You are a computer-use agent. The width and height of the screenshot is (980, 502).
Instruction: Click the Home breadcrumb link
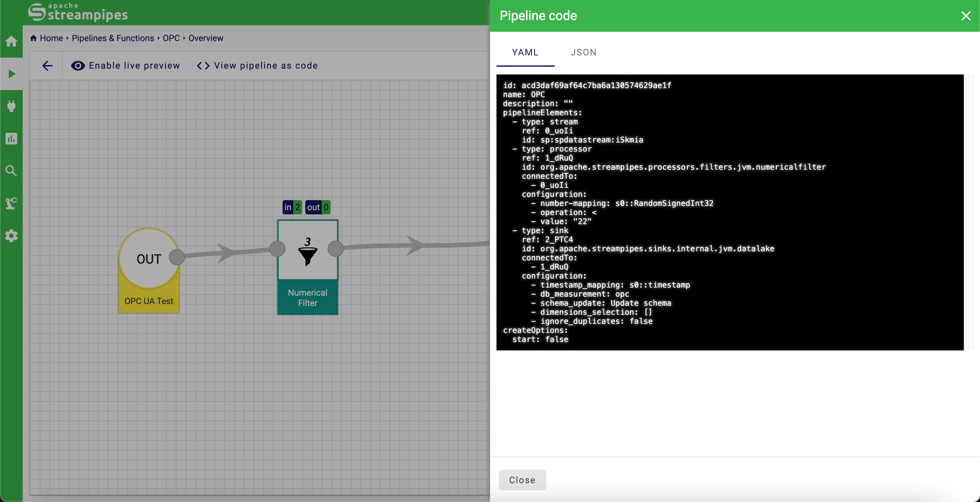click(x=51, y=38)
